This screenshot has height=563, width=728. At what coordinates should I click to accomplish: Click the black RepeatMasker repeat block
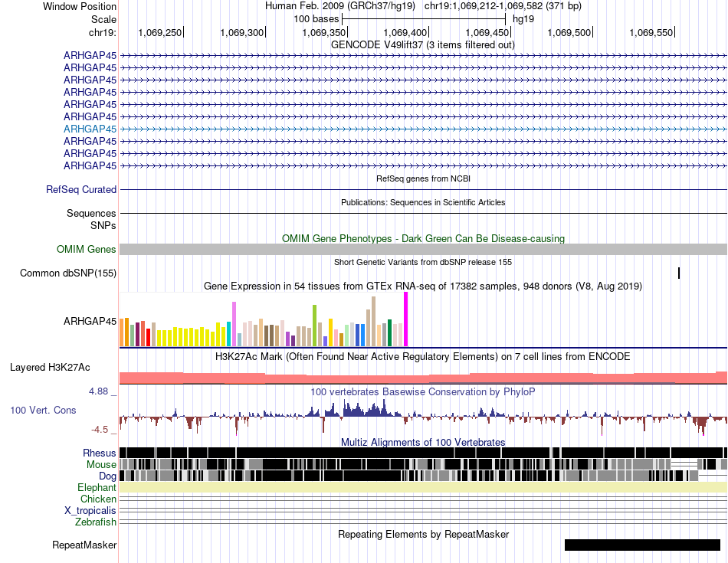[x=642, y=545]
